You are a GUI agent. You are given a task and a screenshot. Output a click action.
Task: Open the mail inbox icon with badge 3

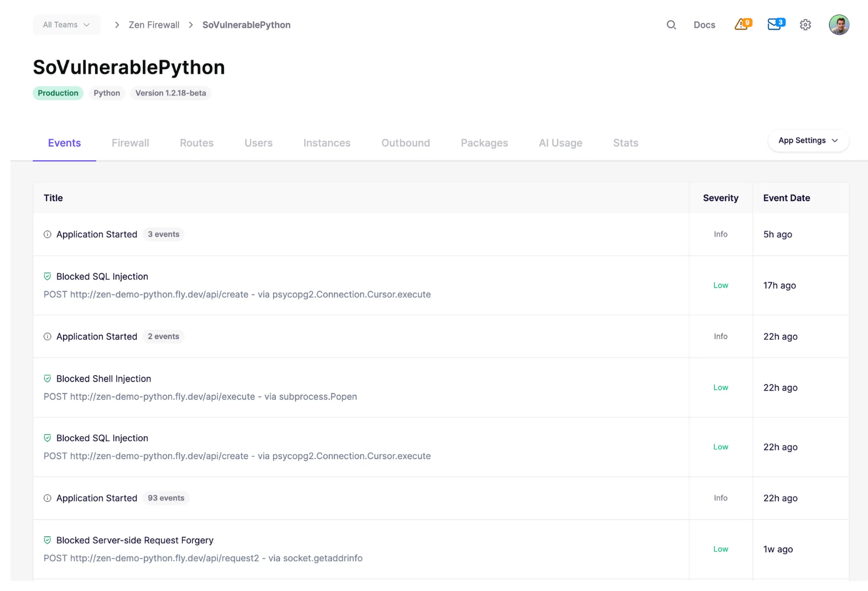(776, 24)
